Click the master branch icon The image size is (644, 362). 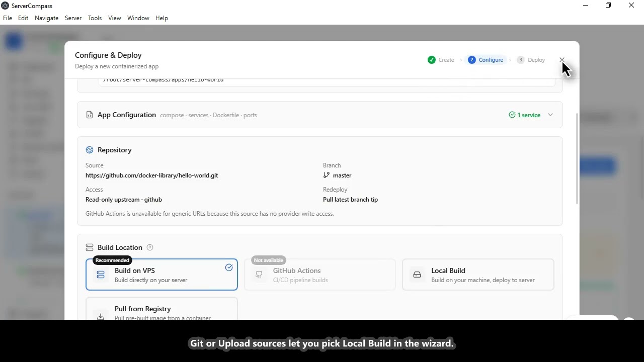327,175
